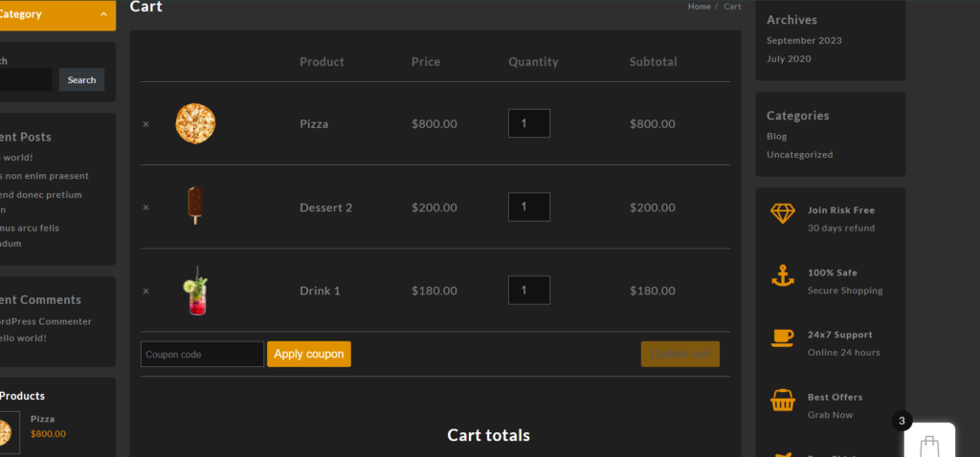The height and width of the screenshot is (457, 980).
Task: Collapse the Category panel chevron
Action: 103,14
